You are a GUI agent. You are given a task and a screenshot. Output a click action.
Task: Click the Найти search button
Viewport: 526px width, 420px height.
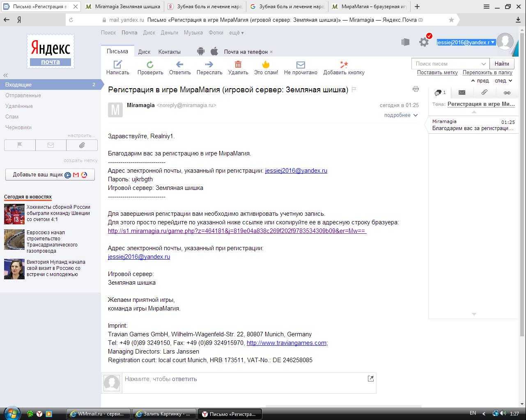point(502,64)
